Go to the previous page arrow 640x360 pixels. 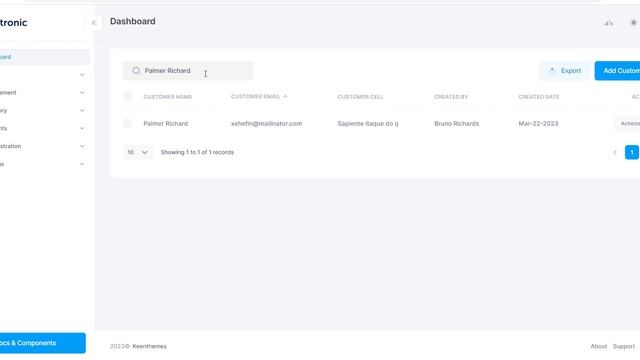point(615,153)
